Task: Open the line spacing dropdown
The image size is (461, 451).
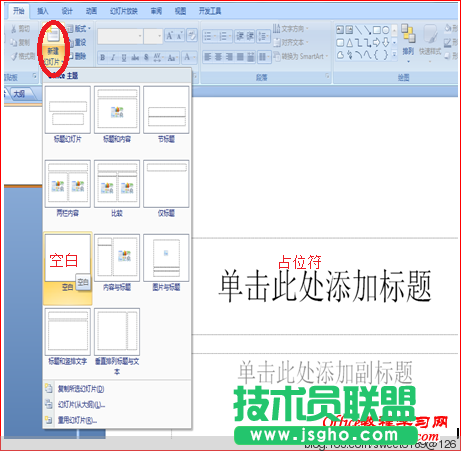Action: point(263,36)
